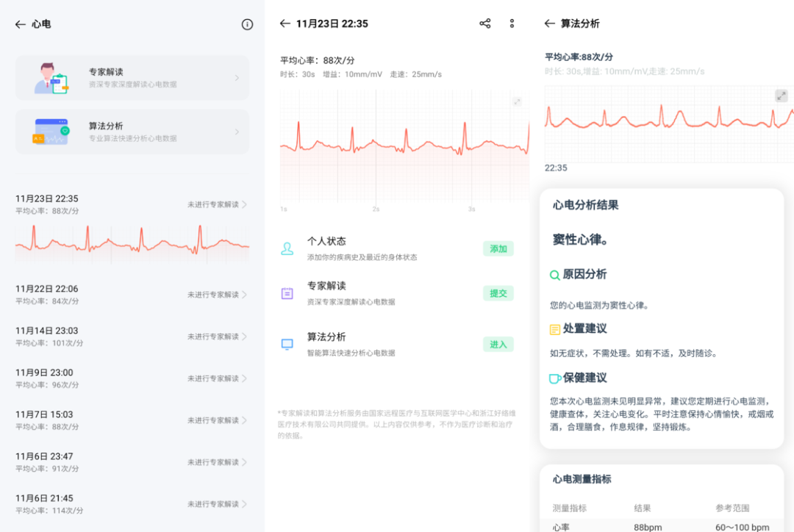Viewport: 794px width, 532px height.
Task: Open the info icon on 心电 screen
Action: pos(247,24)
